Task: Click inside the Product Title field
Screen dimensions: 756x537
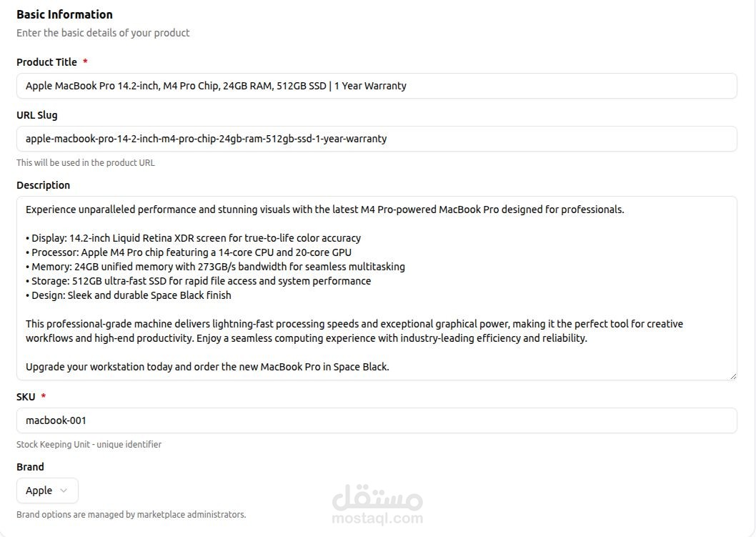Action: [x=377, y=86]
